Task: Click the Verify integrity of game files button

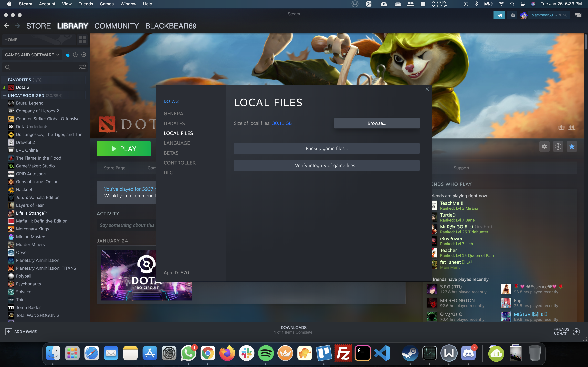Action: [x=326, y=165]
